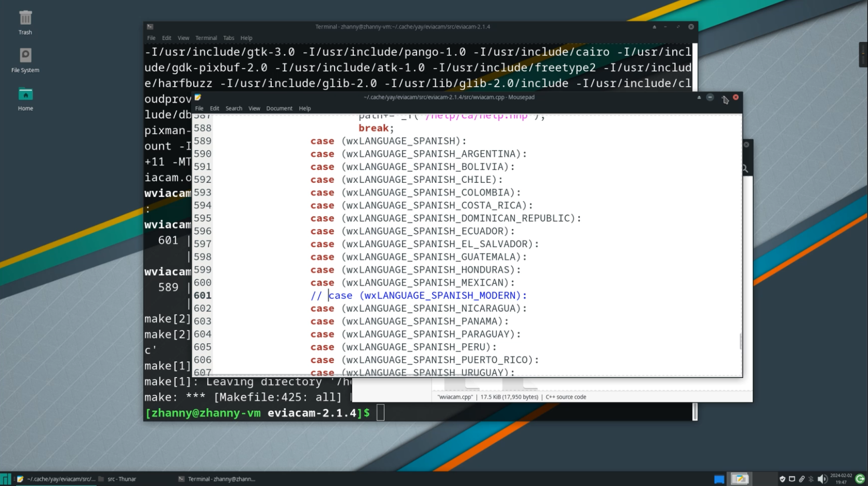Open Terminal File menu
868x486 pixels.
pyautogui.click(x=151, y=38)
